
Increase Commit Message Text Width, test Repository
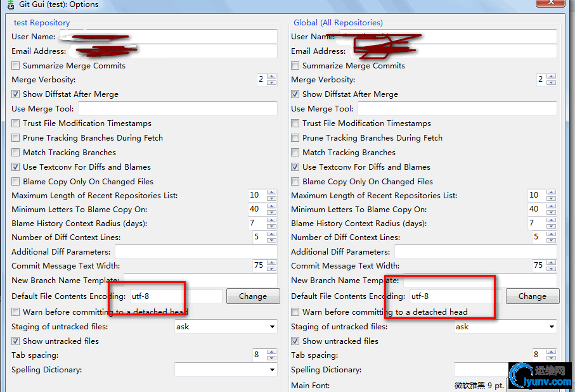pos(272,263)
